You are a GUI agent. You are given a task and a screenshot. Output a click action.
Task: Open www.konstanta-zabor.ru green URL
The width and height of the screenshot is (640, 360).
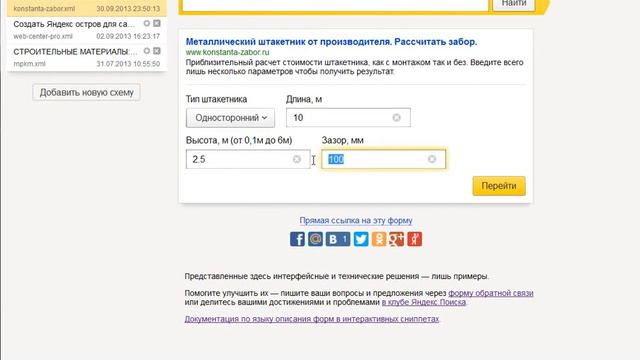(x=227, y=52)
